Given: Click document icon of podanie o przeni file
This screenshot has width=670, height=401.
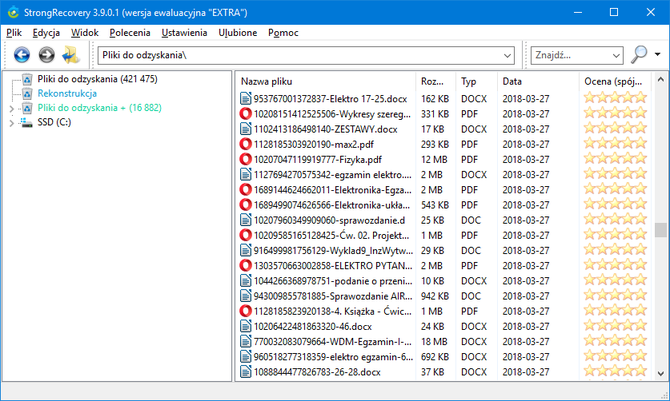Looking at the screenshot, I should coord(245,281).
